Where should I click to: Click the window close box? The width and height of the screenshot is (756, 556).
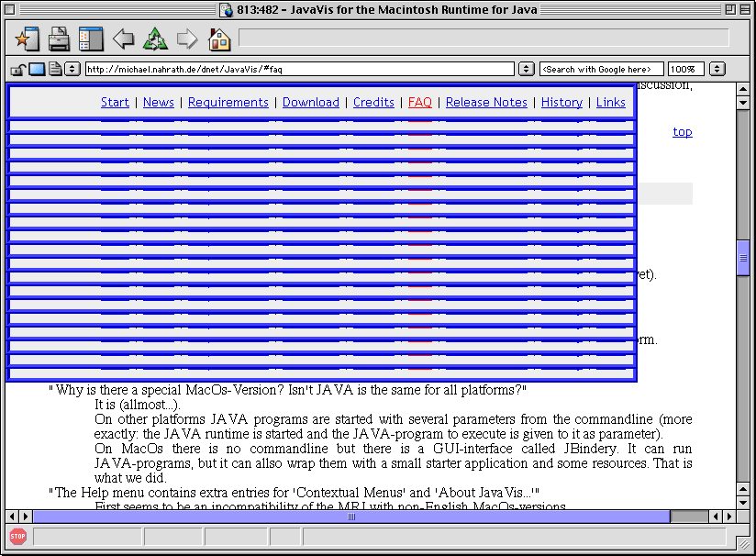[x=10, y=9]
